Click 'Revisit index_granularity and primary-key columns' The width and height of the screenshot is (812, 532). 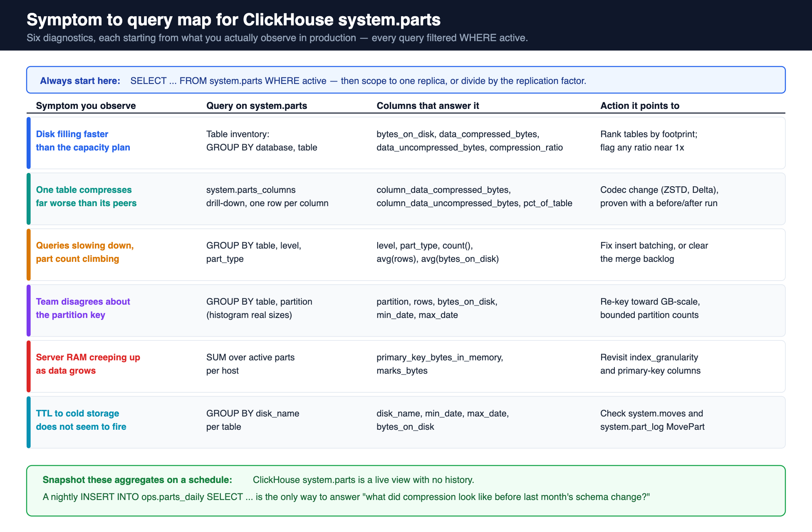[x=650, y=364]
